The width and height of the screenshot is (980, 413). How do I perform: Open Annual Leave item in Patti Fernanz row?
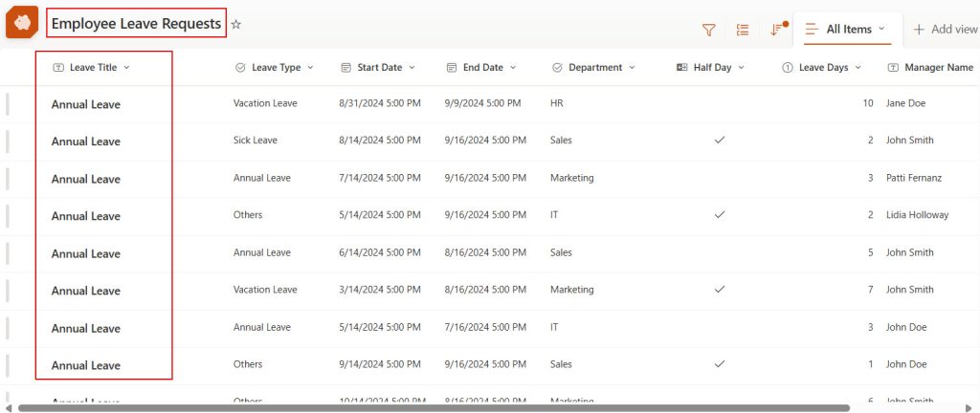pos(85,179)
